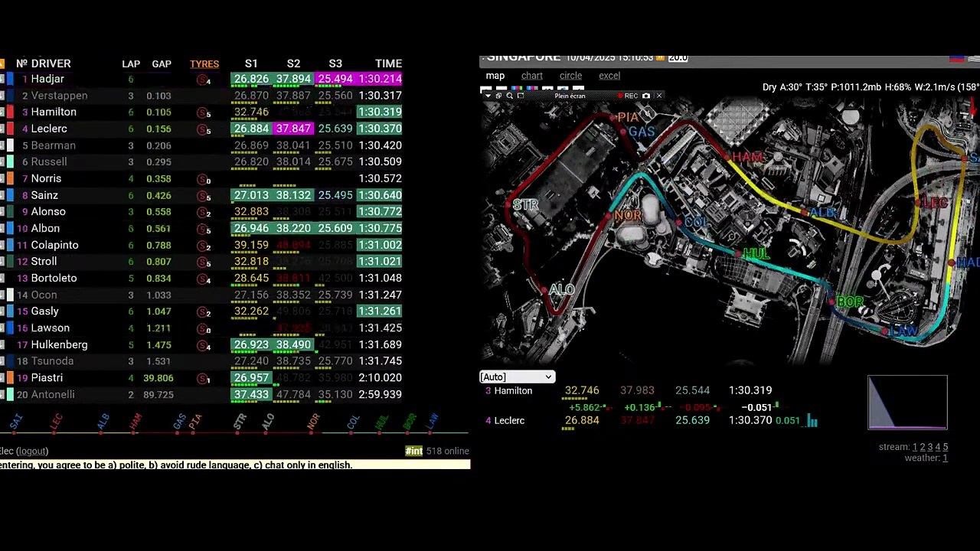Click the tyre icon in Hulkenberg's row
980x551 pixels.
click(x=204, y=345)
